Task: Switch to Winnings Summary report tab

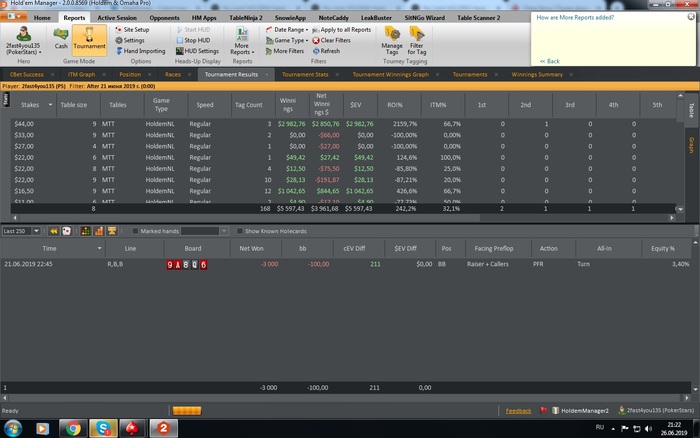Action: (537, 75)
